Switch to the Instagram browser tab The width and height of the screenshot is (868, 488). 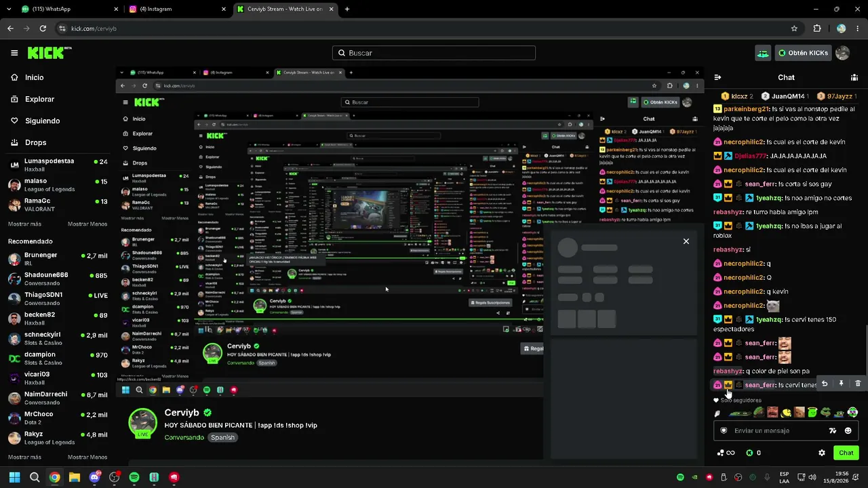(178, 9)
